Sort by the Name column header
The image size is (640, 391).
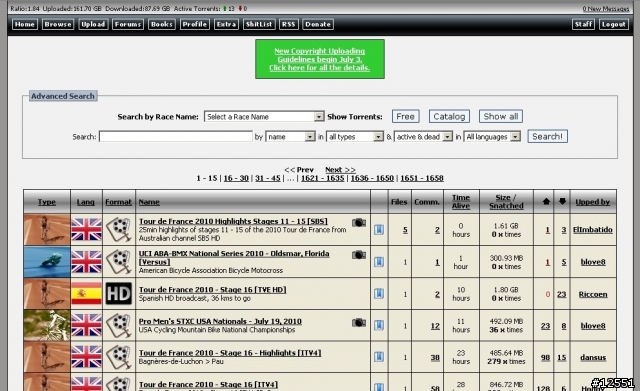[x=149, y=202]
